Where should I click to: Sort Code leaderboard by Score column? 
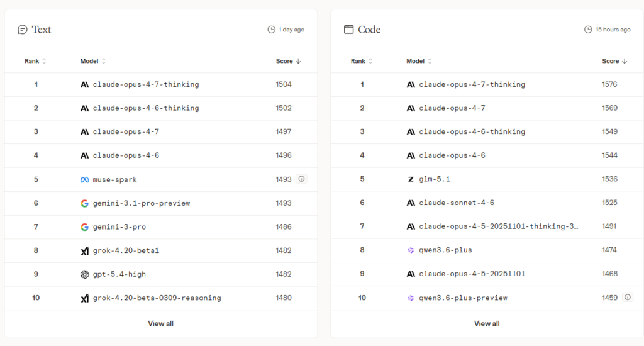pyautogui.click(x=614, y=61)
